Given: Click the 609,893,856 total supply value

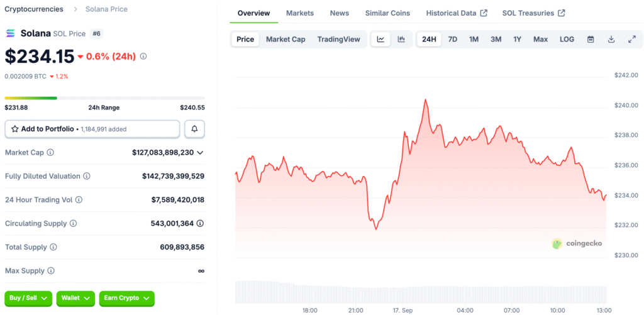Looking at the screenshot, I should (x=182, y=247).
